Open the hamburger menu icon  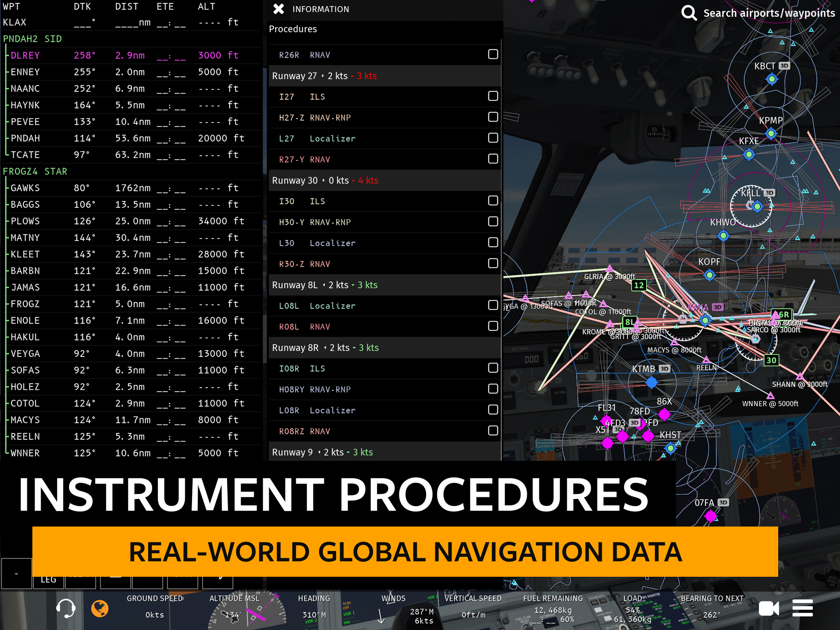tap(802, 608)
